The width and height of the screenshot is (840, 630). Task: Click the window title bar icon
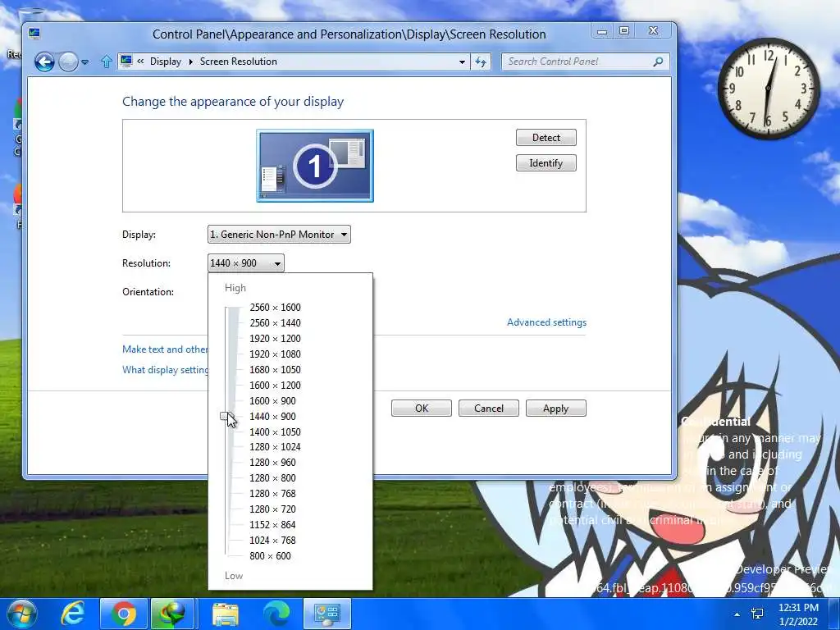(34, 34)
